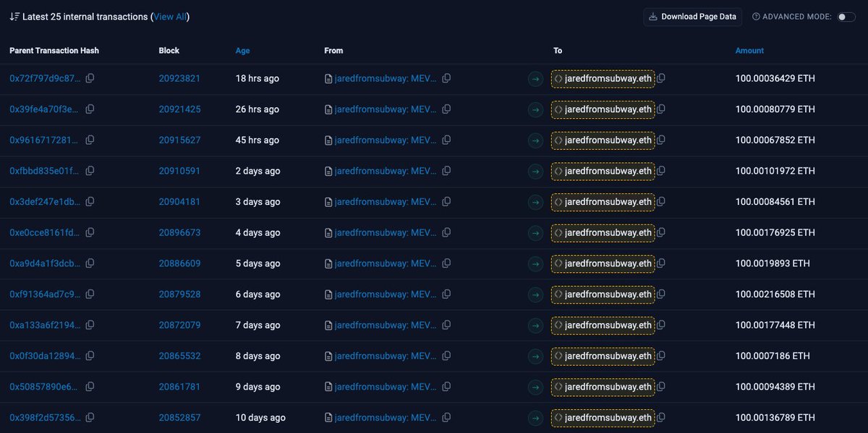This screenshot has width=868, height=433.
Task: Open the View All transactions link
Action: [170, 17]
